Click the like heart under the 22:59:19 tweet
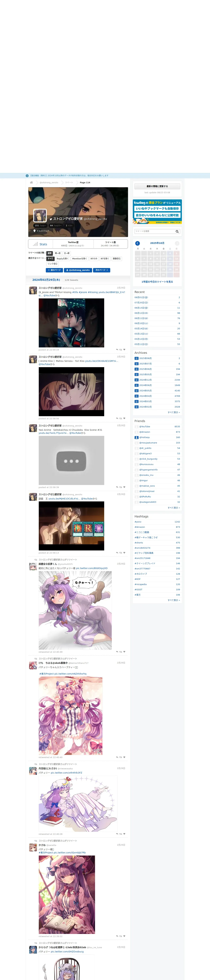 point(124,350)
